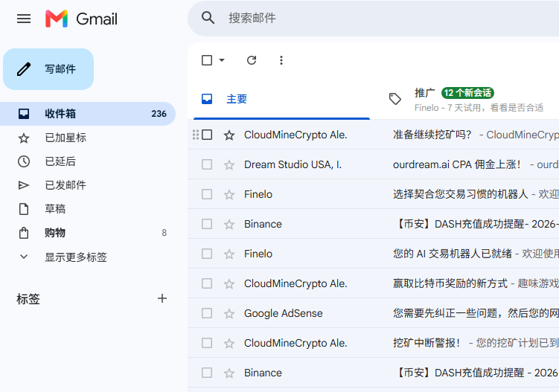
Task: Click the pencil icon in the compose button
Action: [x=24, y=69]
